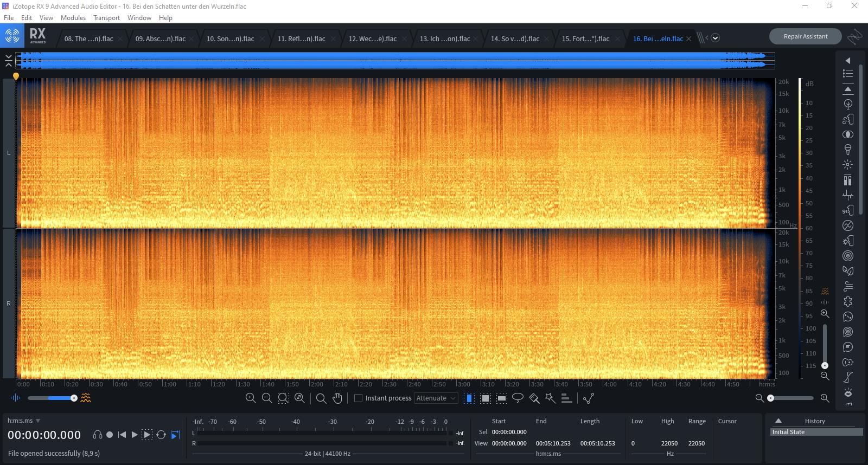The width and height of the screenshot is (868, 465).
Task: Open the file tab list dropdown arrow
Action: (x=715, y=38)
